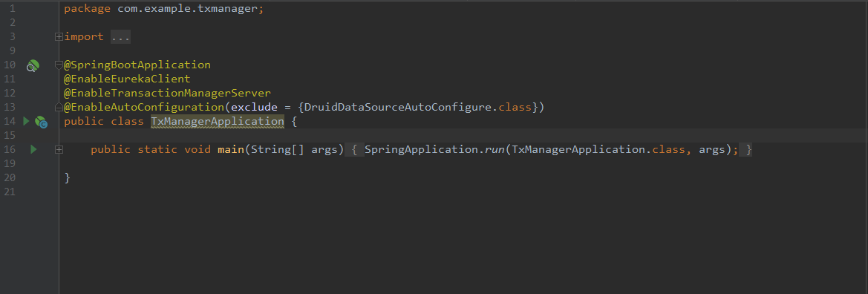Viewport: 868px width, 294px height.
Task: Click line number 15 in the gutter
Action: click(x=9, y=135)
